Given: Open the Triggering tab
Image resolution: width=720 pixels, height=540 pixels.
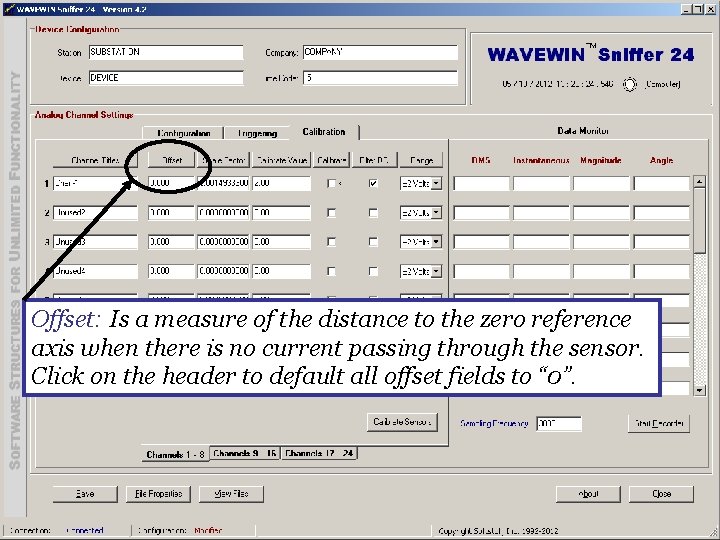Looking at the screenshot, I should pos(257,133).
